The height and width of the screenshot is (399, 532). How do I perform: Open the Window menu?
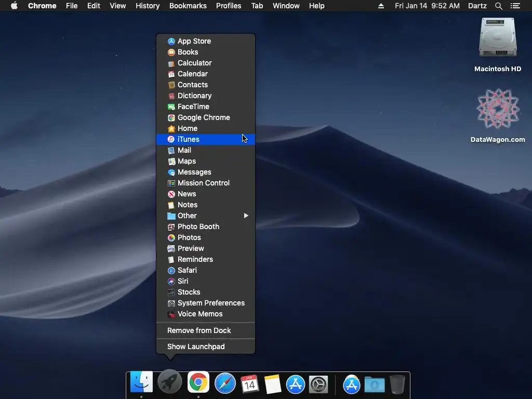(286, 6)
